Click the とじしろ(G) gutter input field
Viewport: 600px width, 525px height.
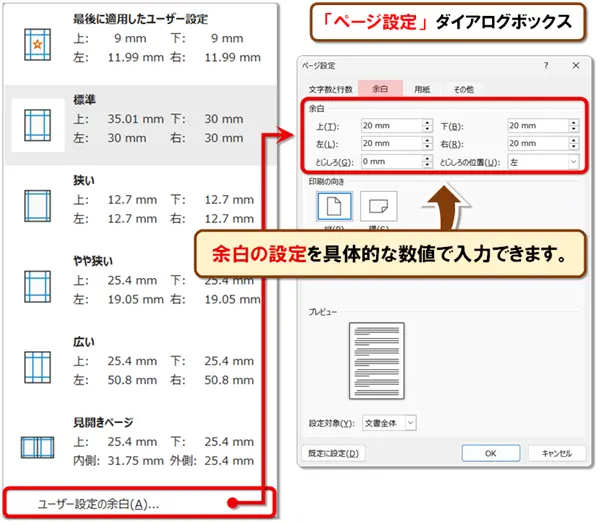click(x=391, y=161)
